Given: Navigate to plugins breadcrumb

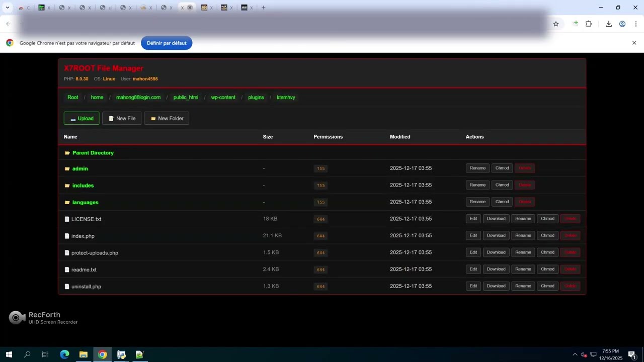Looking at the screenshot, I should 256,98.
